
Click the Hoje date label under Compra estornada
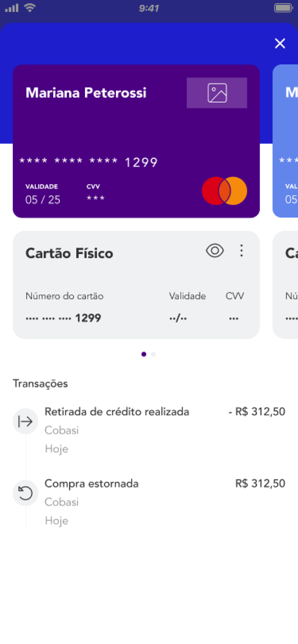pyautogui.click(x=56, y=520)
